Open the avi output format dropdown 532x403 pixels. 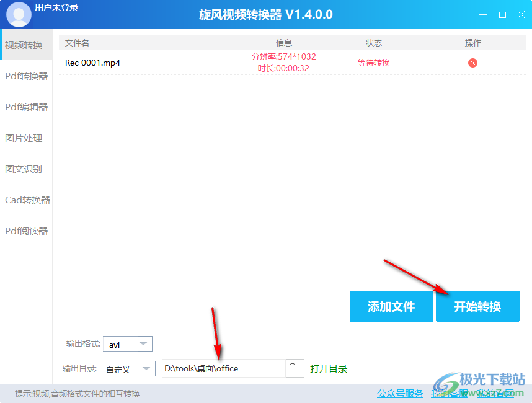(x=127, y=343)
